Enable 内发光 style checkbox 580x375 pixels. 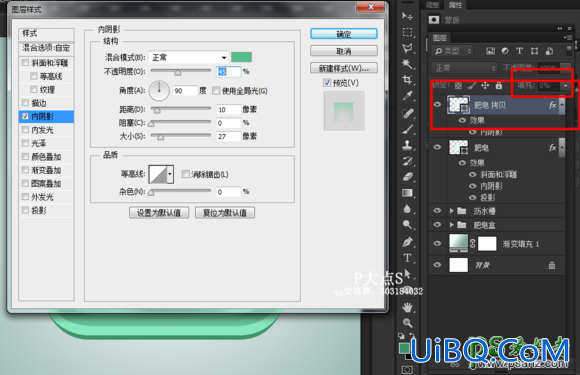(x=25, y=129)
